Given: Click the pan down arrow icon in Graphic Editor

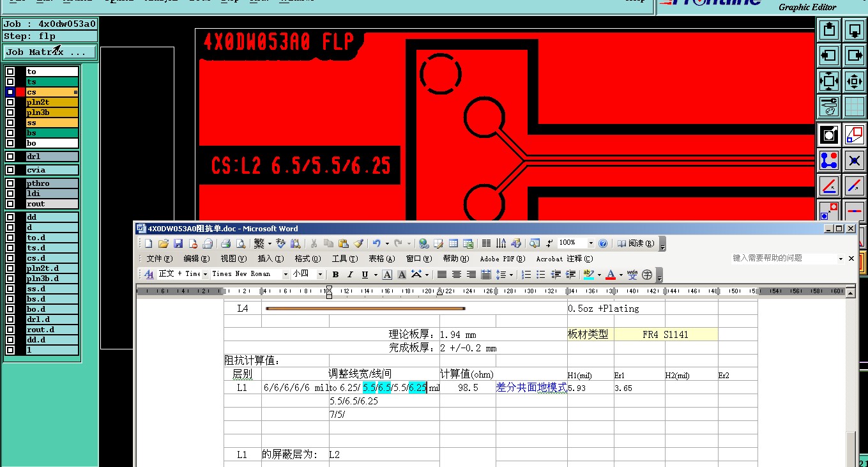Looking at the screenshot, I should 855,29.
